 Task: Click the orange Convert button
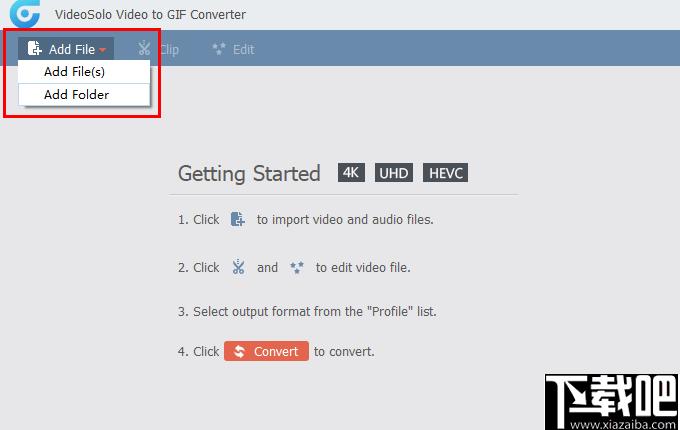click(266, 351)
